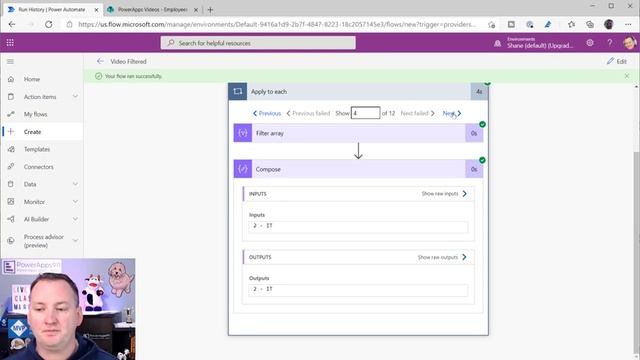Open browser settings and more menu
Screen dimensions: 640x360
click(628, 24)
